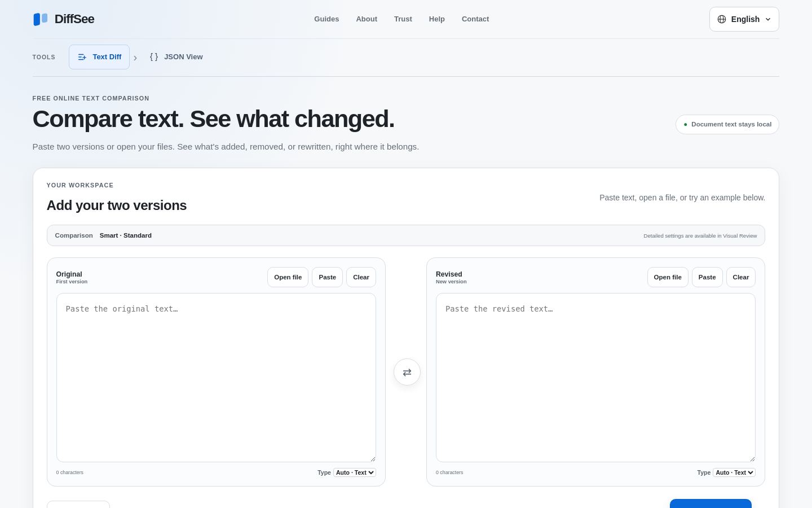The image size is (812, 508).
Task: Open the Revised Type Auto · Text dropdown
Action: coord(734,472)
